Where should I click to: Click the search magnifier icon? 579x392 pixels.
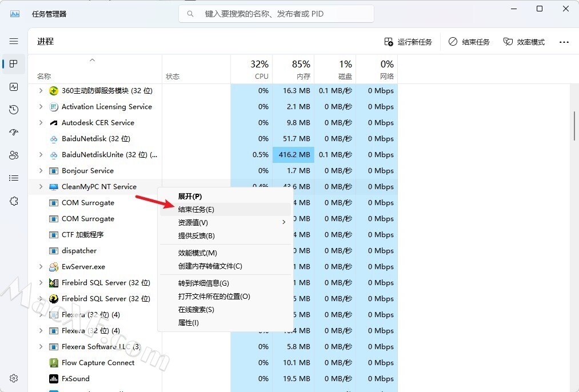click(x=190, y=14)
